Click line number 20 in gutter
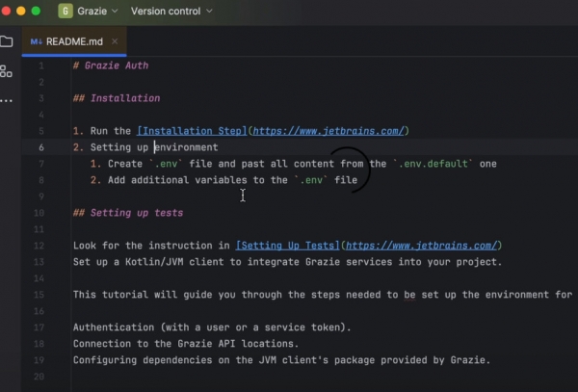Image resolution: width=578 pixels, height=392 pixels. point(39,377)
